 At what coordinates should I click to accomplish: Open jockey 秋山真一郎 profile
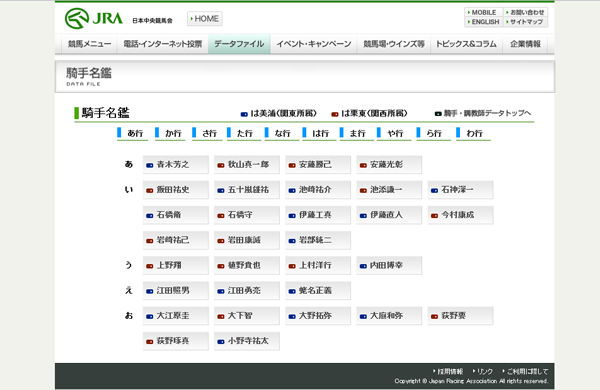247,165
